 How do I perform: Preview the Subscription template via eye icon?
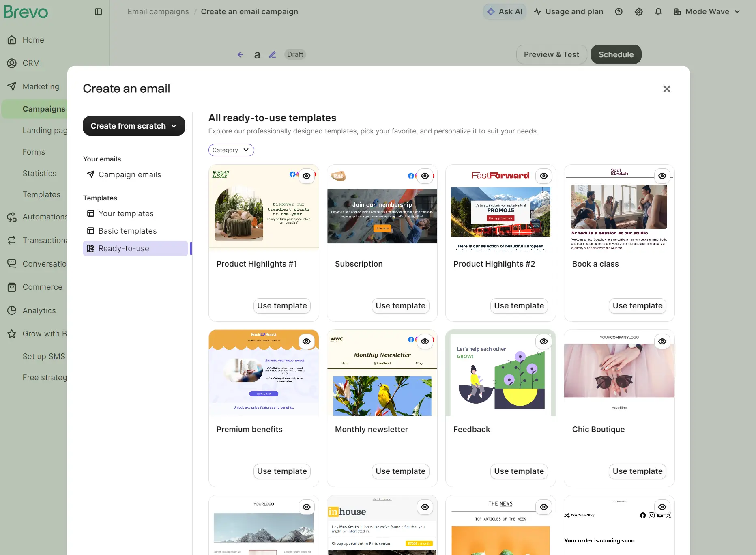(425, 176)
